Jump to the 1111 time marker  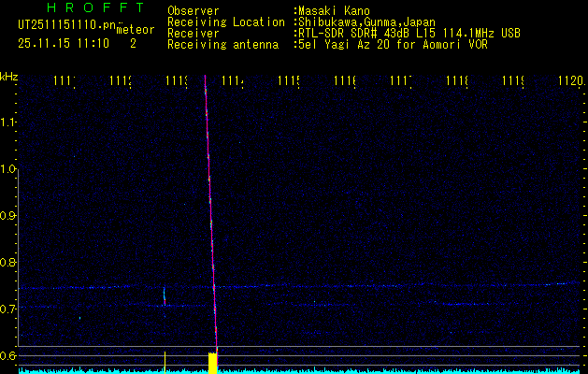(64, 82)
